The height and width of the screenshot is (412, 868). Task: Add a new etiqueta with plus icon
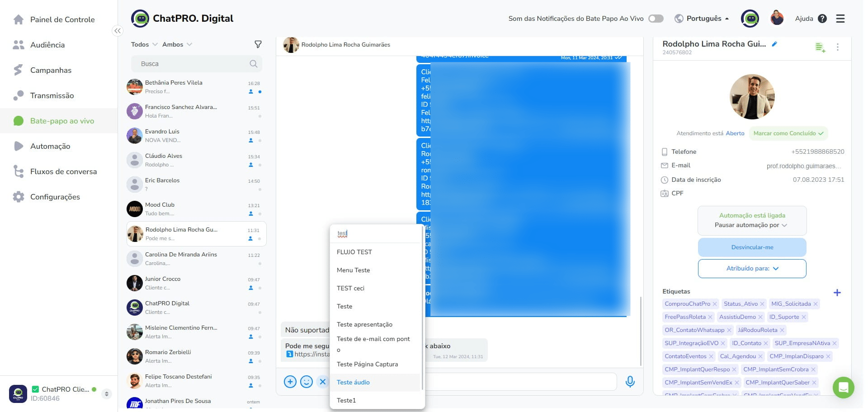pyautogui.click(x=837, y=293)
